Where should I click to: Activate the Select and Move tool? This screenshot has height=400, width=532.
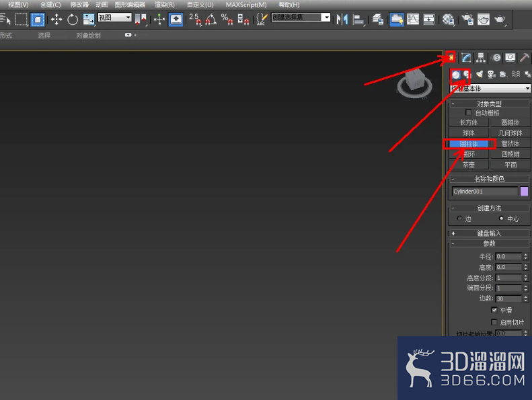coord(56,19)
